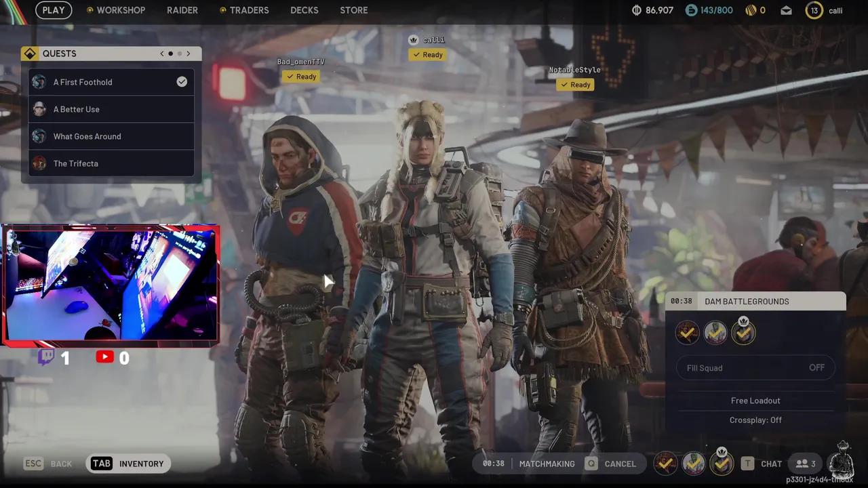
Task: Switch to the DECKS tab
Action: pyautogui.click(x=304, y=10)
